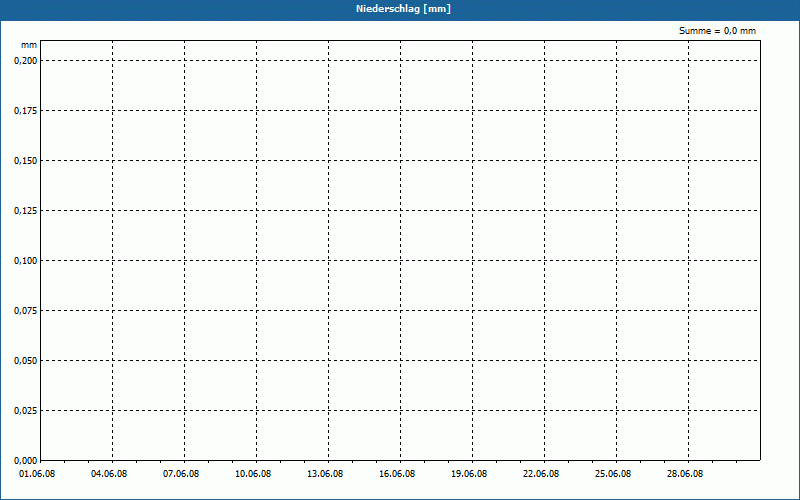Select the 0,125 y-axis value
800x500 pixels.
pos(26,211)
